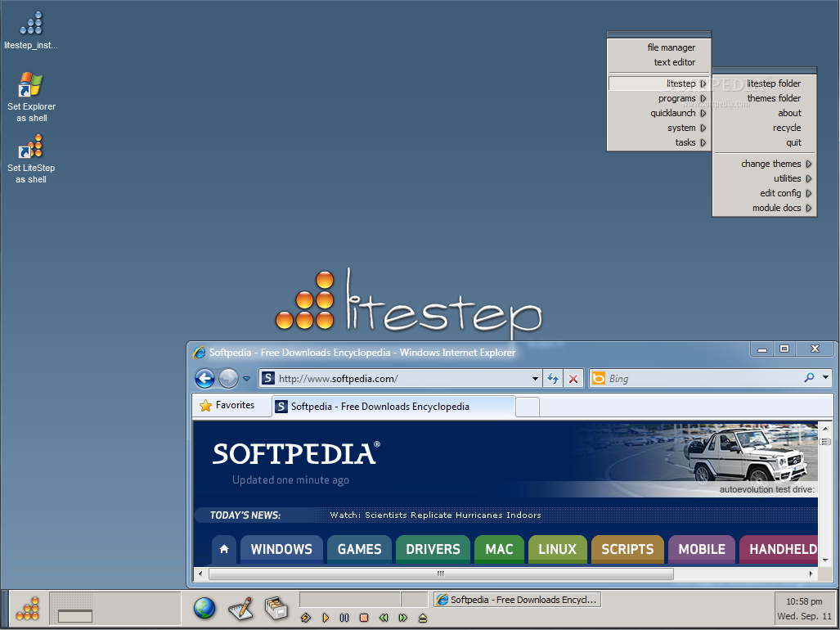The width and height of the screenshot is (840, 630).
Task: Choose text editor from popup menu
Action: tap(658, 62)
